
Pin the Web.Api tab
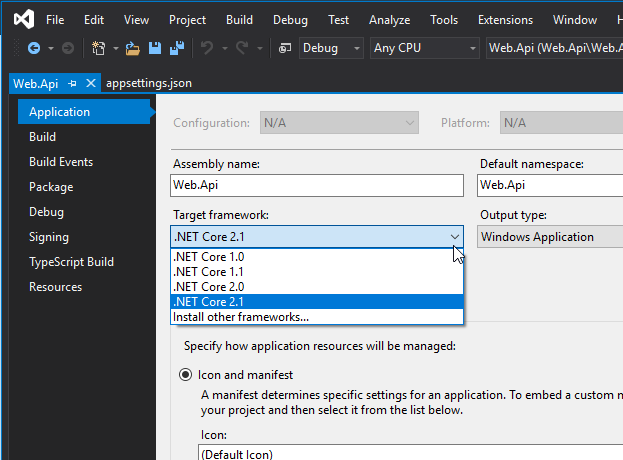point(73,84)
